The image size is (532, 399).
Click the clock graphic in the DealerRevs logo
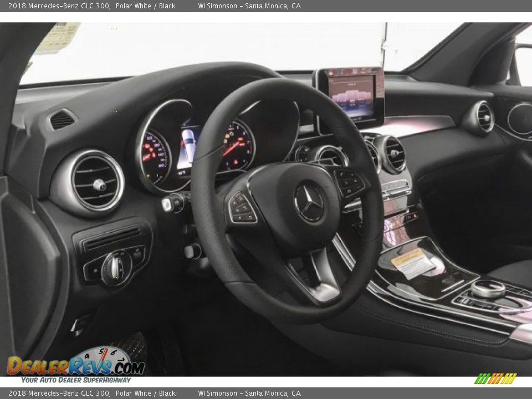coord(103,354)
